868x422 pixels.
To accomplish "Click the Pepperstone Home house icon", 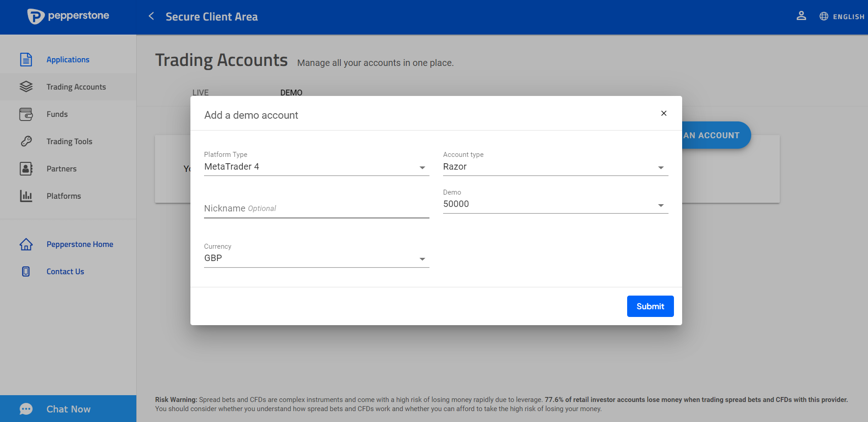I will [26, 244].
